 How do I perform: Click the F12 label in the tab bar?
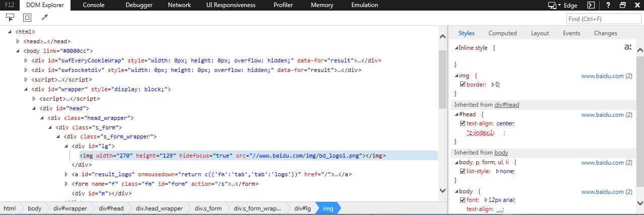pos(10,5)
